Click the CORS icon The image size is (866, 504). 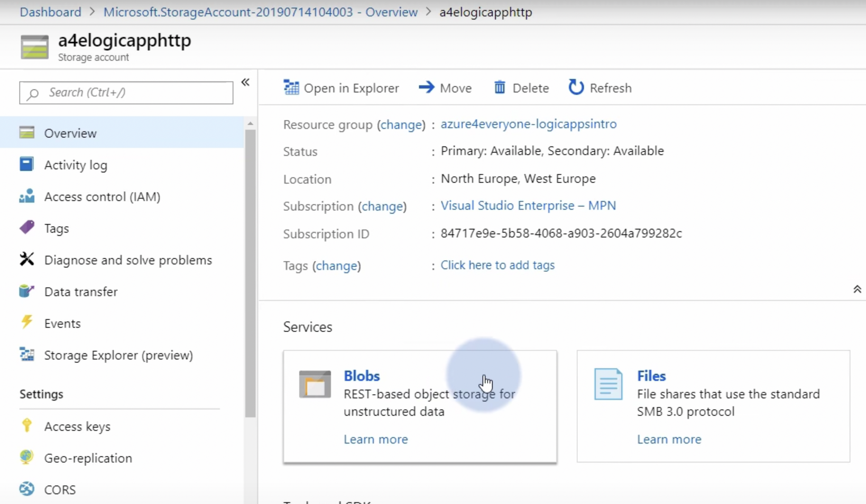tap(26, 489)
